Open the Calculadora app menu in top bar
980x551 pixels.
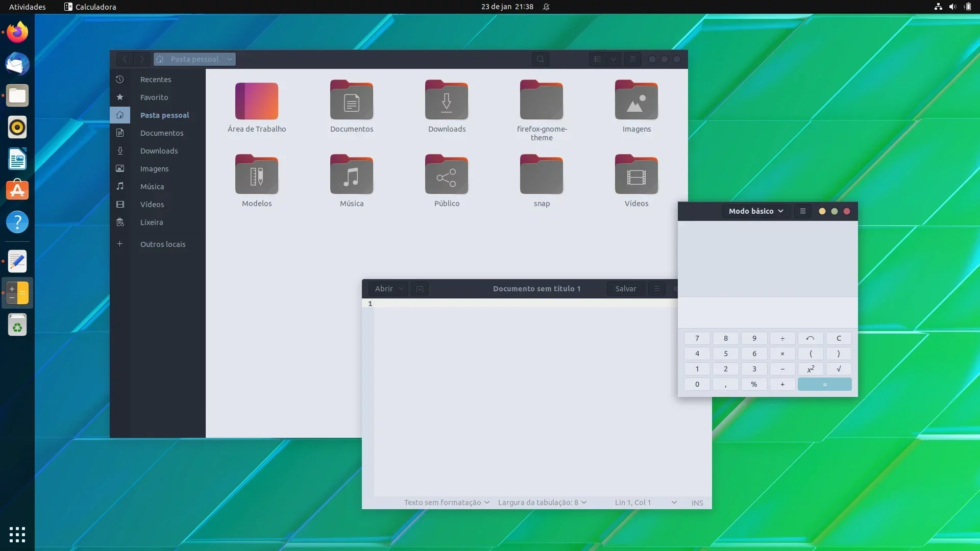pyautogui.click(x=90, y=7)
